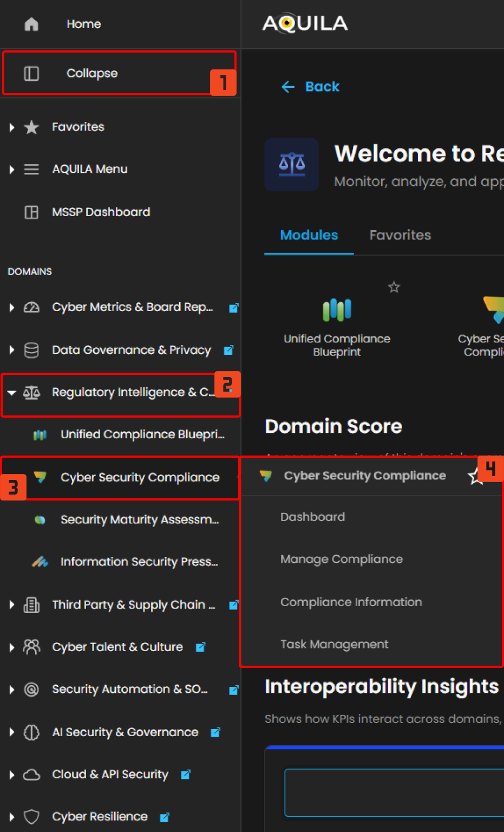Switch to the Modules tab
Image resolution: width=504 pixels, height=832 pixels.
coord(309,235)
